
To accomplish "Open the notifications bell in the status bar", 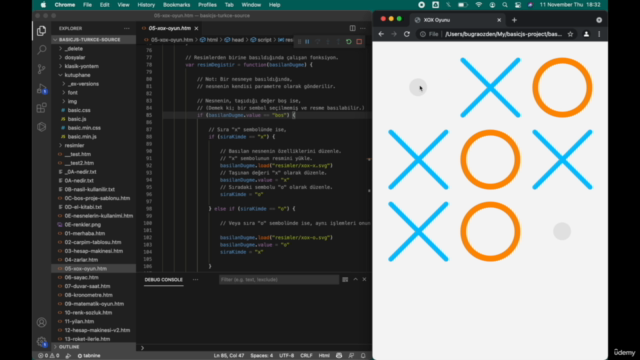I will pos(363,356).
